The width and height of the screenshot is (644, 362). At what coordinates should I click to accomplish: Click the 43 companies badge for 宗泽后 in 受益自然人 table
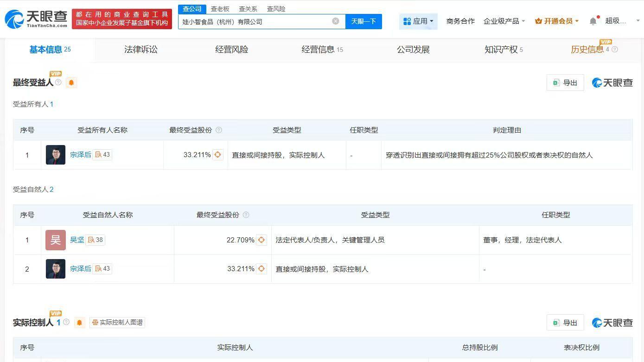click(102, 269)
